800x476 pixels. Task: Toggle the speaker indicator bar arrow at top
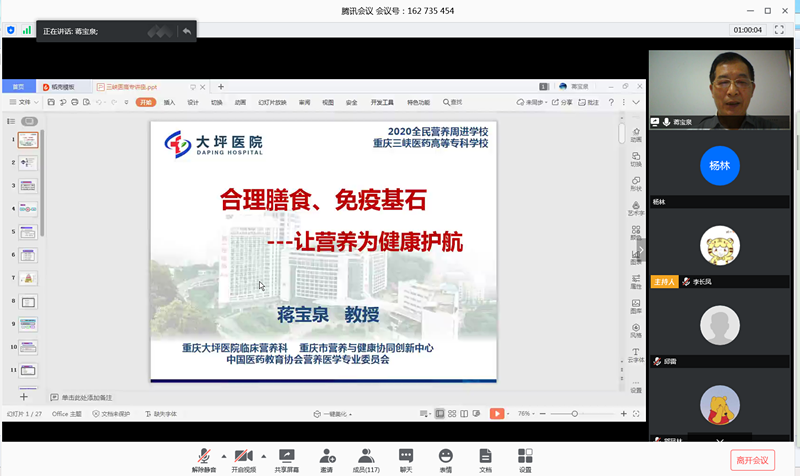tap(185, 31)
